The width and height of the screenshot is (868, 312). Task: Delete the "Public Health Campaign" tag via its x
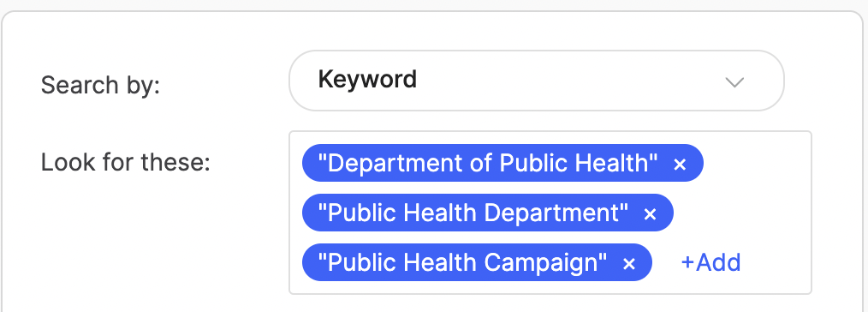click(629, 264)
